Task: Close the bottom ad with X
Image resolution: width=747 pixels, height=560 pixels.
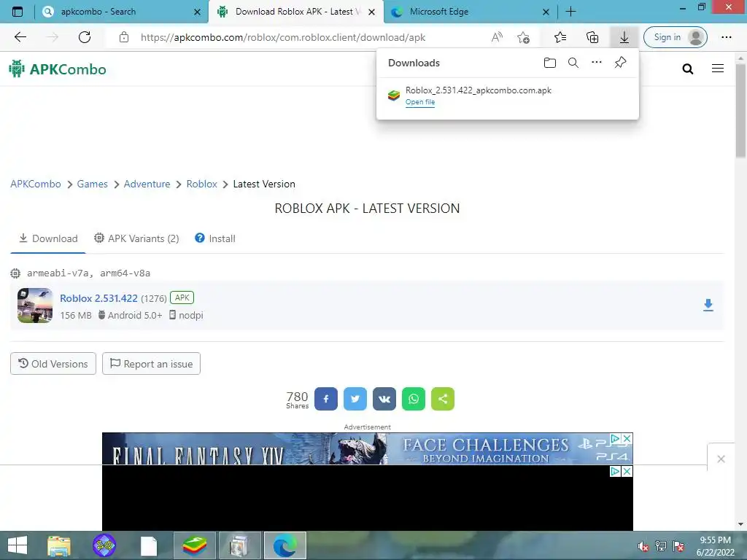Action: 627,472
